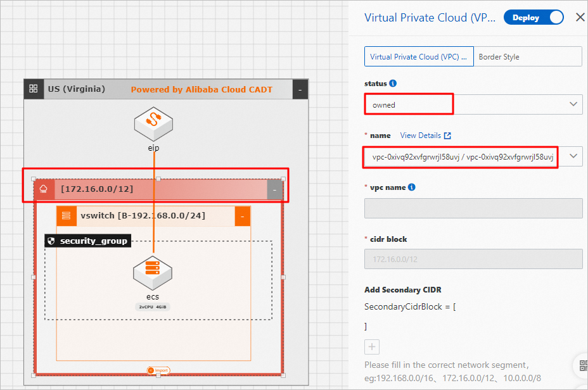Click the info icon next to vpc name
The height and width of the screenshot is (390, 588).
pyautogui.click(x=411, y=187)
